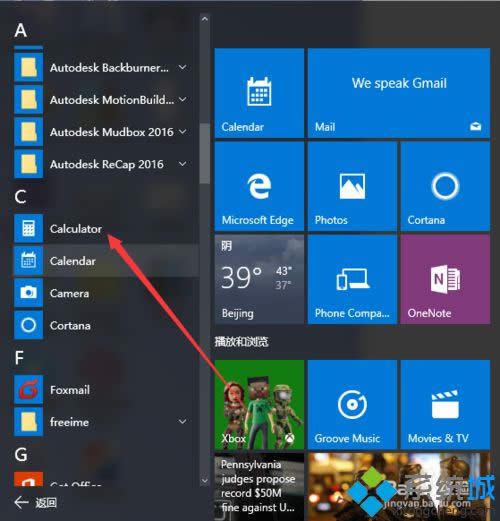Screen dimensions: 500x521
Task: Expand the Autodesk ReCap 2016 folder chevron
Action: pos(182,164)
